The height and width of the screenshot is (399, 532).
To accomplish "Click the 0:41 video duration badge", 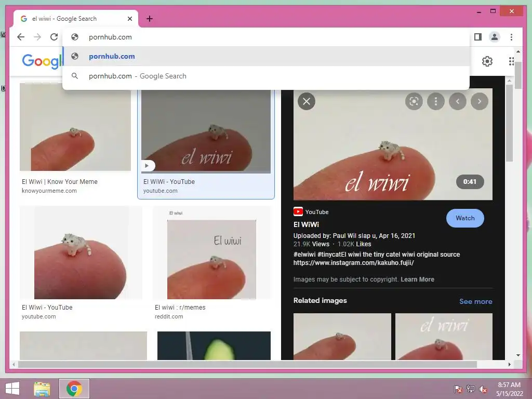I will pos(470,181).
